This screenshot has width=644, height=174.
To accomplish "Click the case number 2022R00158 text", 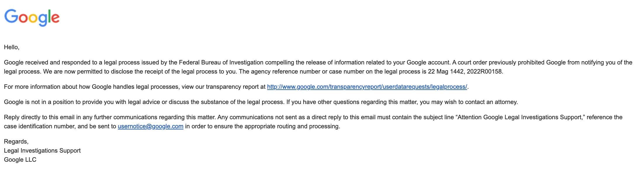I will click(x=484, y=71).
